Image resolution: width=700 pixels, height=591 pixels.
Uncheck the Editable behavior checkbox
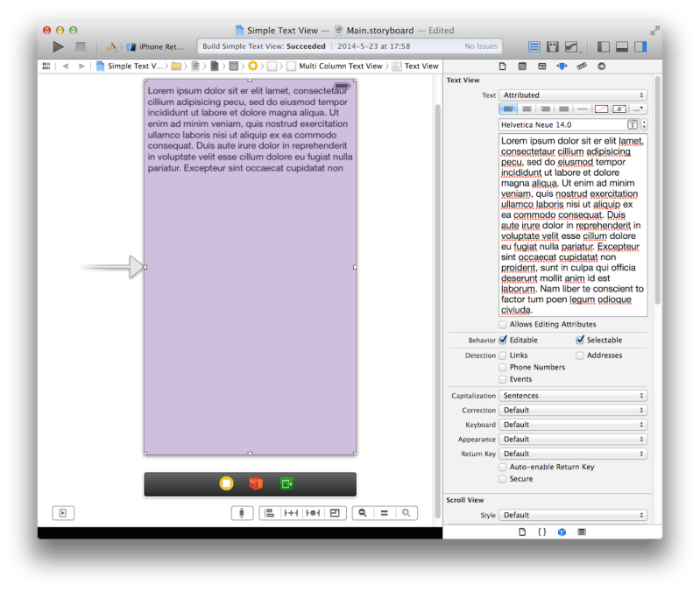pos(503,340)
